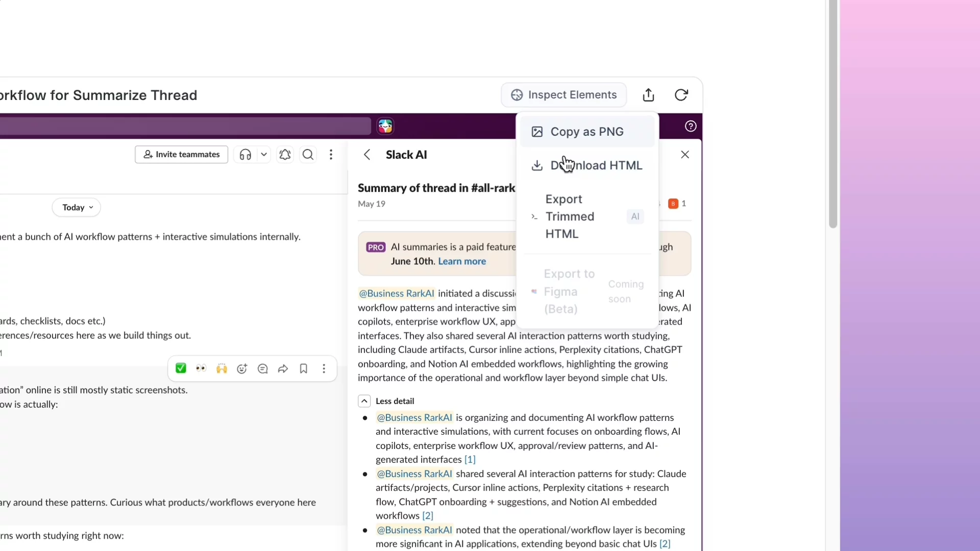The height and width of the screenshot is (551, 980).
Task: Click the Slack AI panel title
Action: click(406, 155)
